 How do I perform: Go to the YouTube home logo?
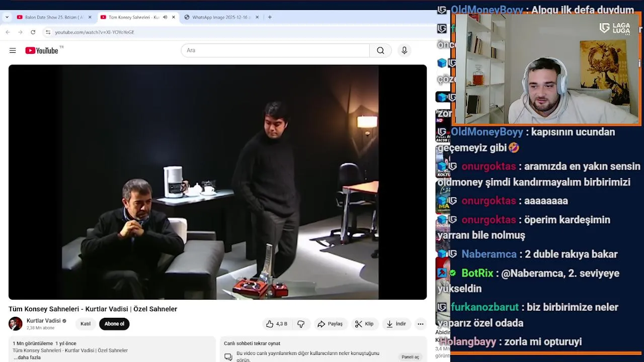click(x=42, y=50)
